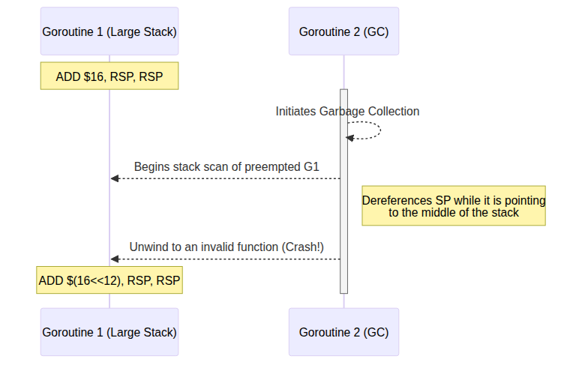Click Goroutine 2 lifeline below the activation bar

(x=343, y=301)
